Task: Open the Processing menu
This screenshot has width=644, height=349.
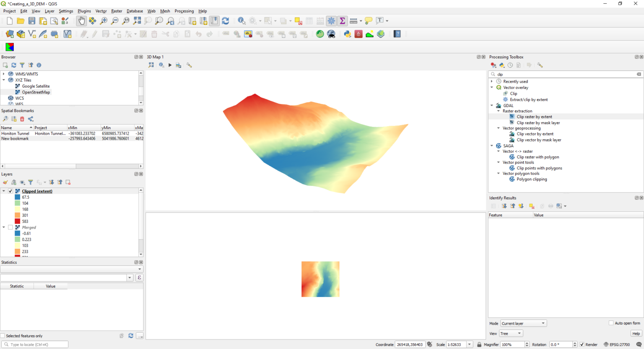Action: click(x=184, y=11)
